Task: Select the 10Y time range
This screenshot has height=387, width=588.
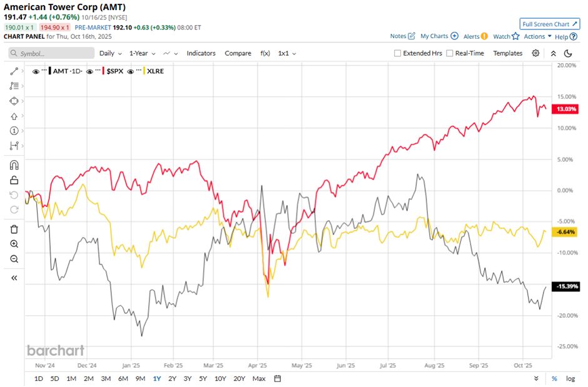Action: (220, 379)
